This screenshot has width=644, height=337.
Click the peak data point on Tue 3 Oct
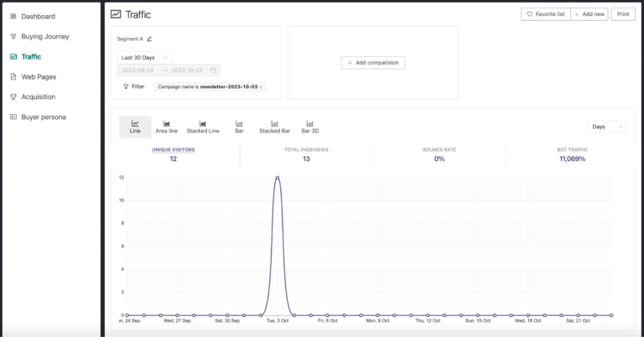(x=277, y=178)
